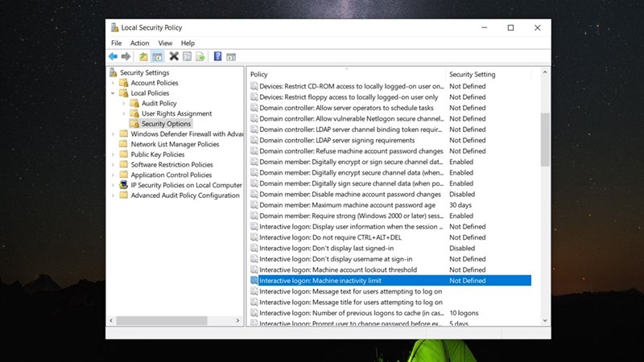The height and width of the screenshot is (362, 644).
Task: Click icon beside Message title for users policy
Action: click(x=254, y=302)
